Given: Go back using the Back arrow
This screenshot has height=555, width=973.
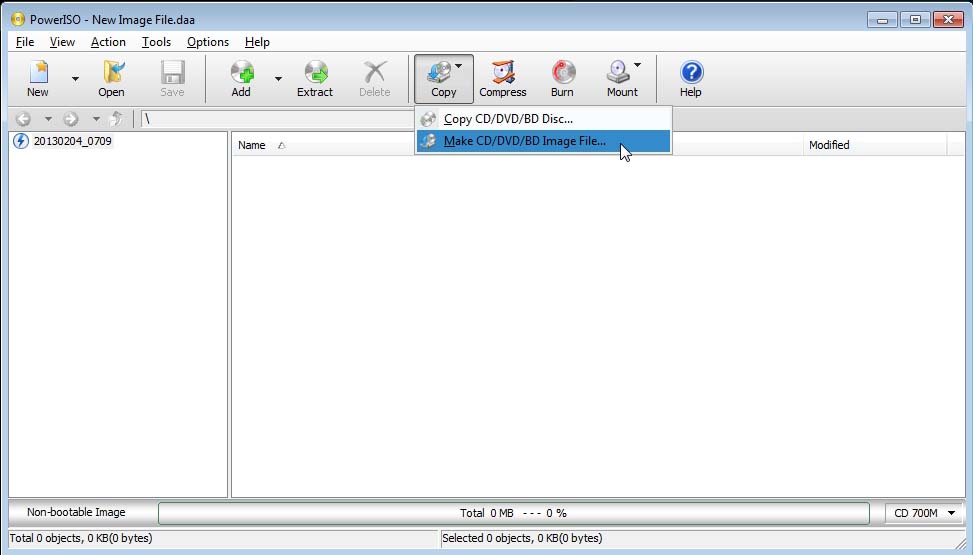Looking at the screenshot, I should (x=23, y=119).
